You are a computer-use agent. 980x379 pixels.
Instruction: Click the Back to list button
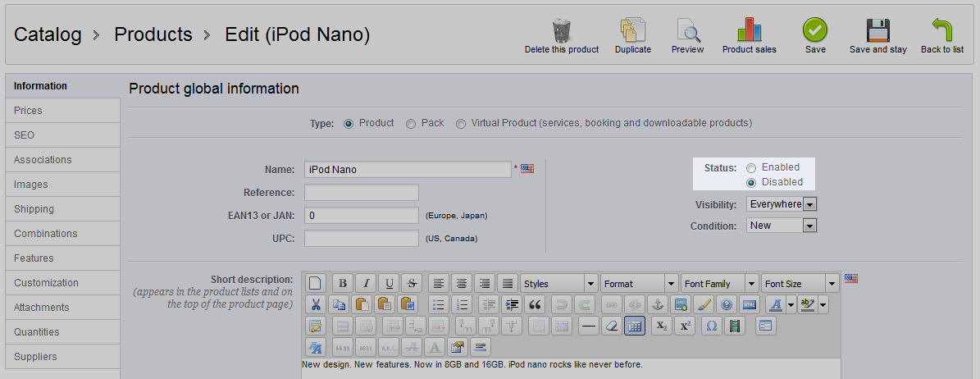(942, 35)
